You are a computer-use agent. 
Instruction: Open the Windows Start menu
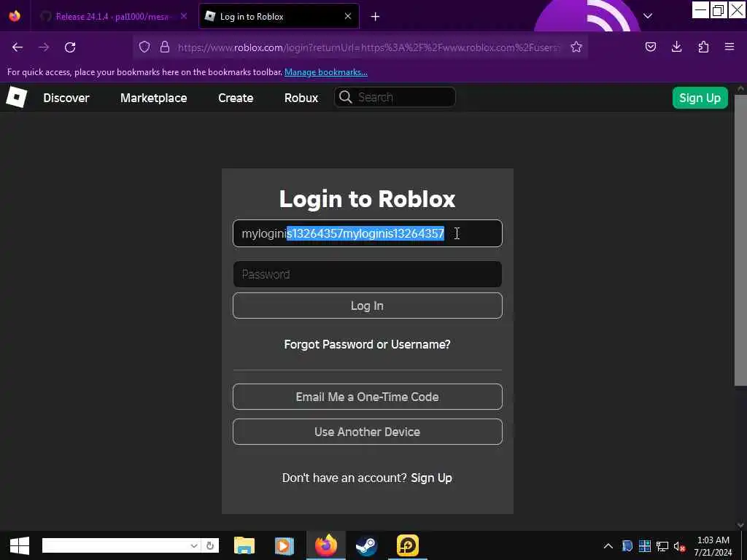[20, 545]
